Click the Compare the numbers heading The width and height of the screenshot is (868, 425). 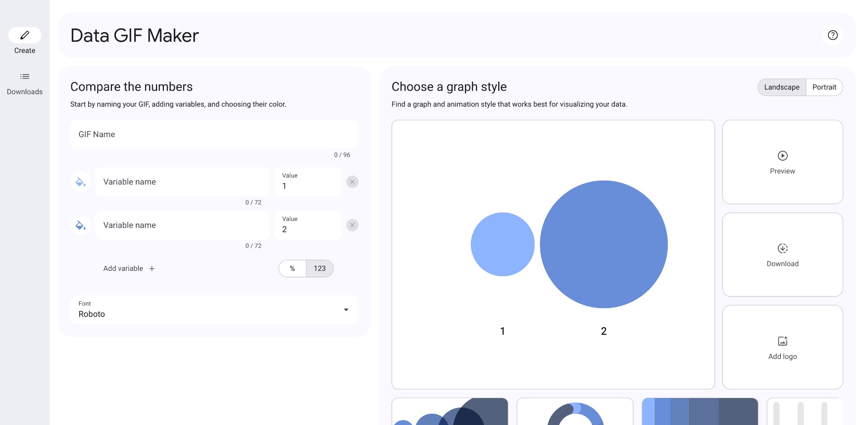click(x=132, y=87)
